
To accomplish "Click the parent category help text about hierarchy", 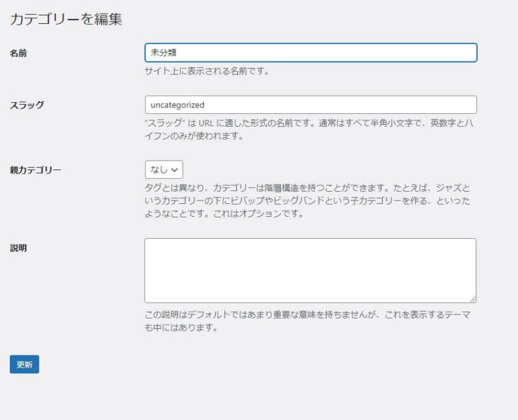I will click(308, 201).
